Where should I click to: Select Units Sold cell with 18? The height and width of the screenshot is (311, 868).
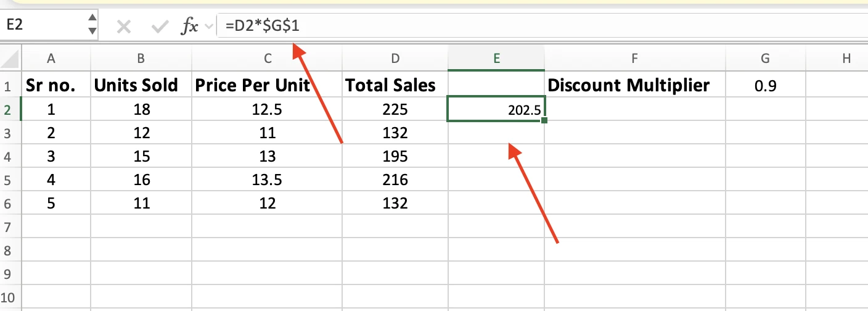click(x=141, y=109)
